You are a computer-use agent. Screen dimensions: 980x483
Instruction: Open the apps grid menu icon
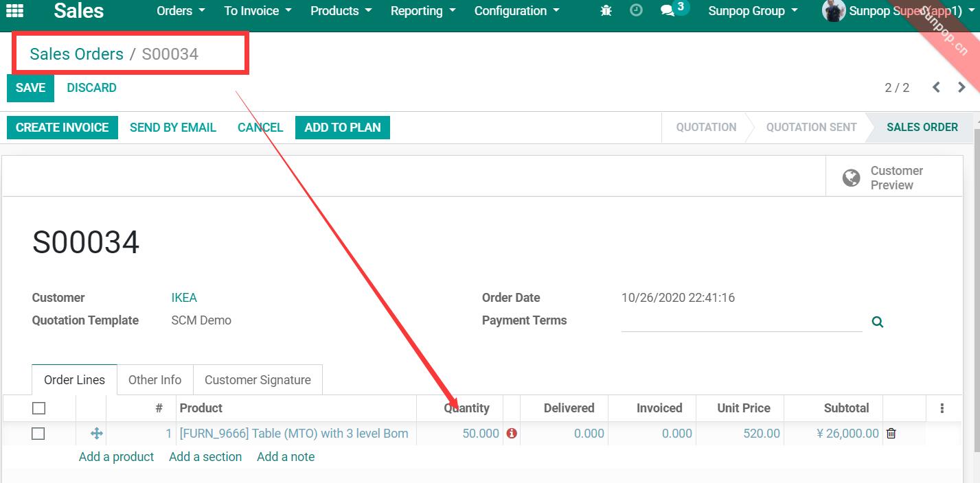[x=14, y=11]
